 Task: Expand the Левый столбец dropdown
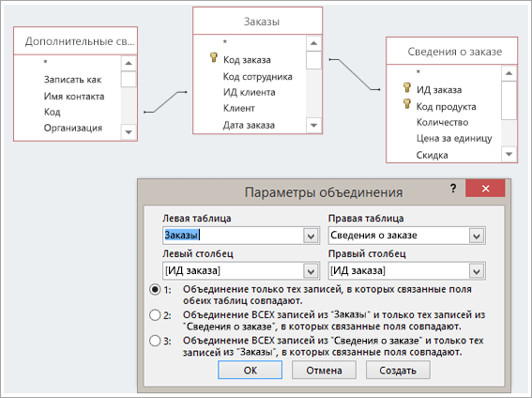[311, 271]
